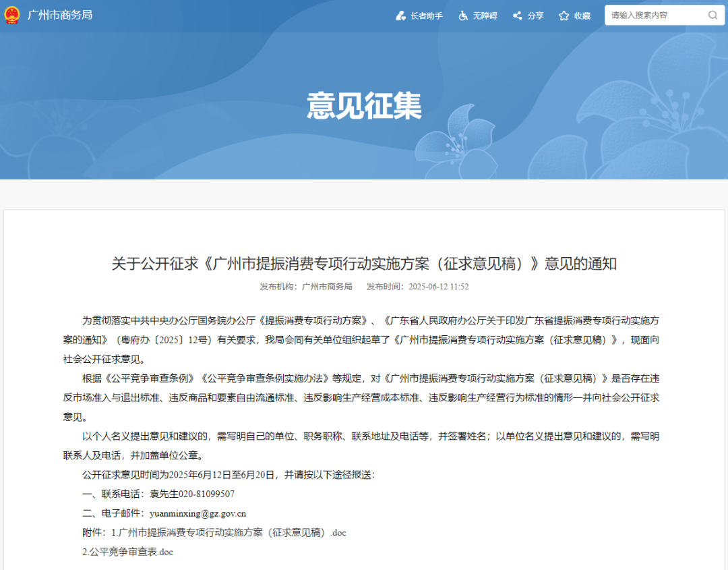Screen dimensions: 728x570
Task: Download the 广州市提振消费专项行动实施方案 .doc attachment
Action: click(229, 532)
